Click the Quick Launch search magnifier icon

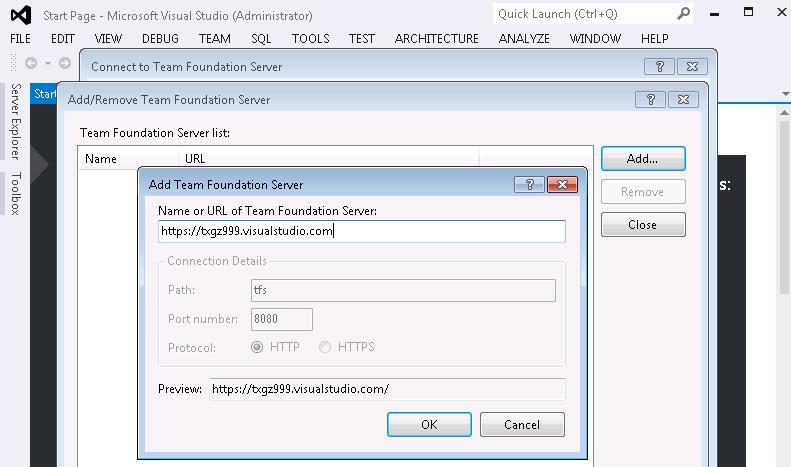(x=683, y=14)
